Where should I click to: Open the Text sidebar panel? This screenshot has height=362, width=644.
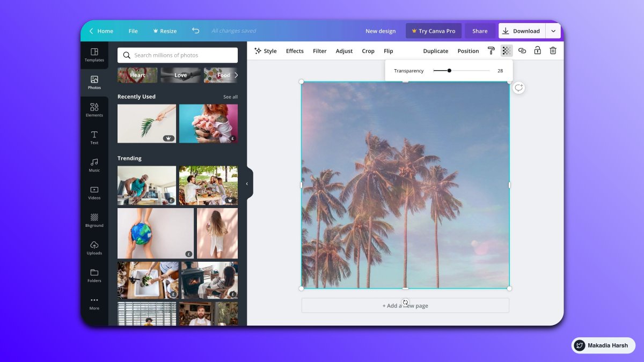pos(94,137)
